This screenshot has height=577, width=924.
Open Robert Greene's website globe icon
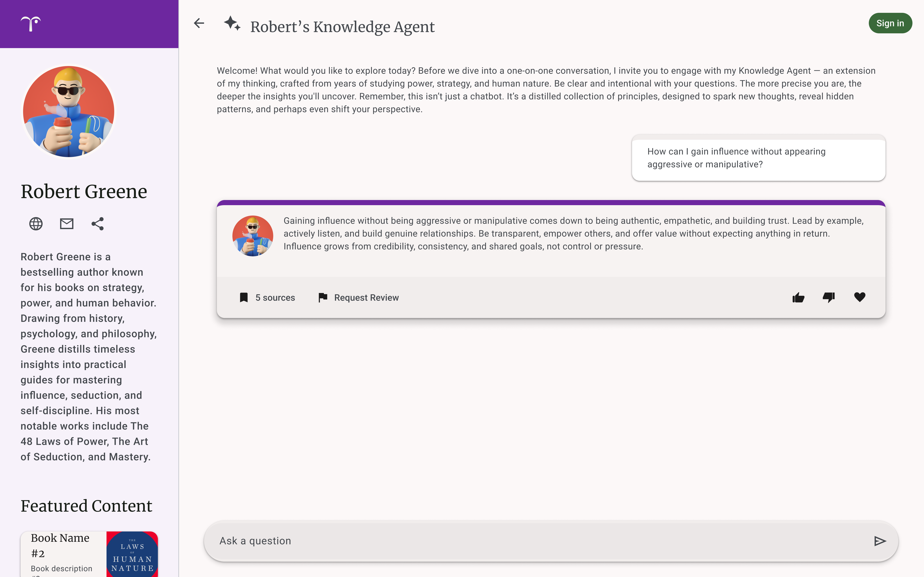click(x=36, y=224)
